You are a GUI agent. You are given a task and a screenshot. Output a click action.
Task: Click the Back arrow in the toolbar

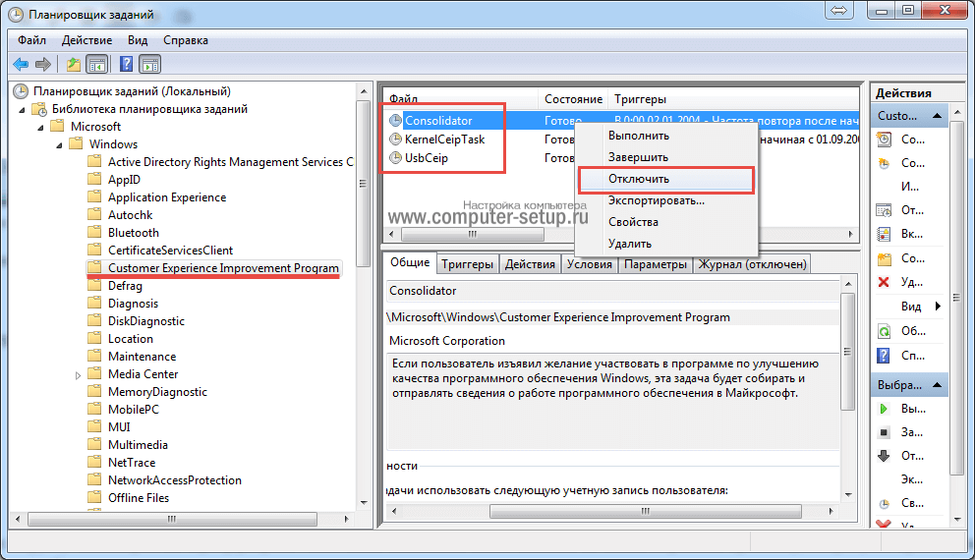[x=20, y=65]
